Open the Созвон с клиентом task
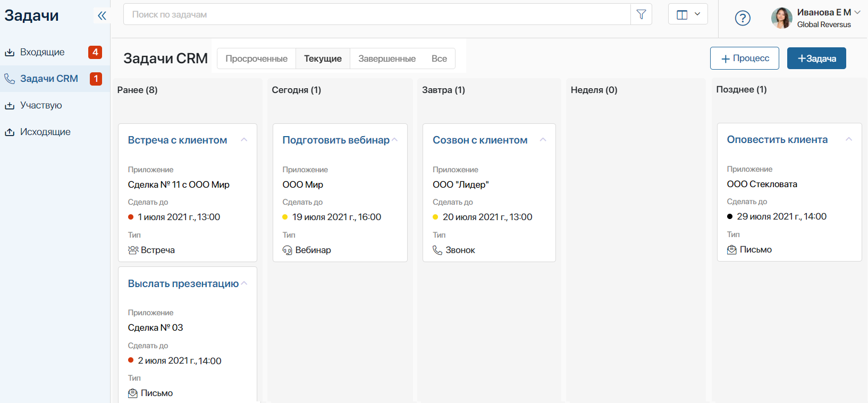The image size is (868, 403). (x=480, y=140)
